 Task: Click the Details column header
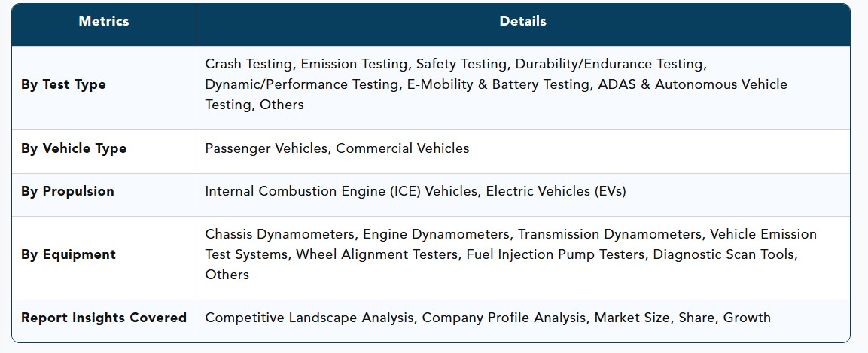(x=522, y=21)
